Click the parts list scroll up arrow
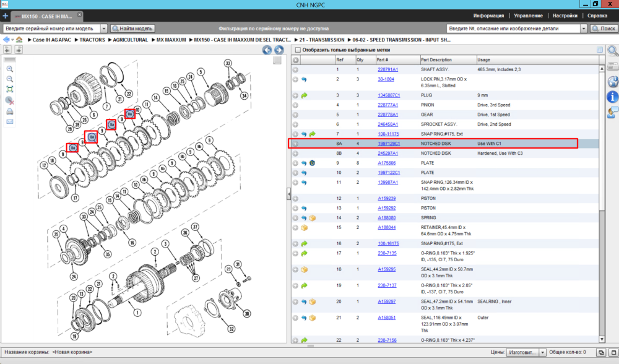This screenshot has height=364, width=619. pyautogui.click(x=602, y=69)
